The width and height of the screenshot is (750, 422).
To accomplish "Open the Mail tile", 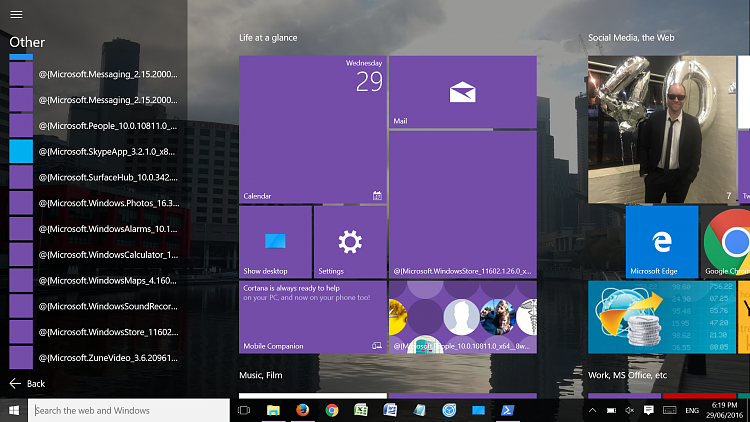I will [x=463, y=92].
